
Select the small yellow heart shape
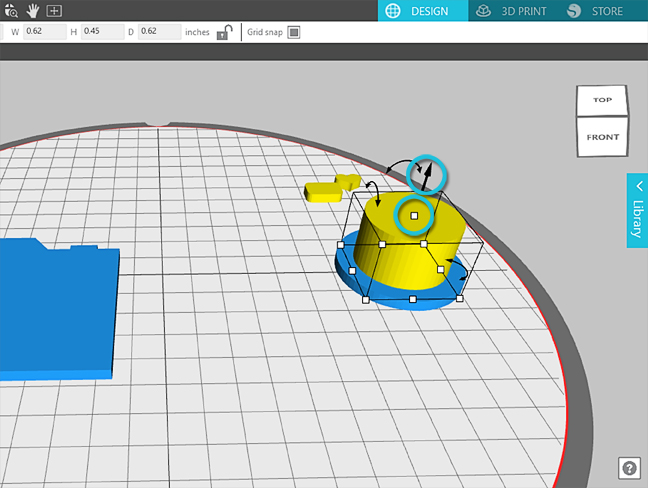click(x=348, y=181)
